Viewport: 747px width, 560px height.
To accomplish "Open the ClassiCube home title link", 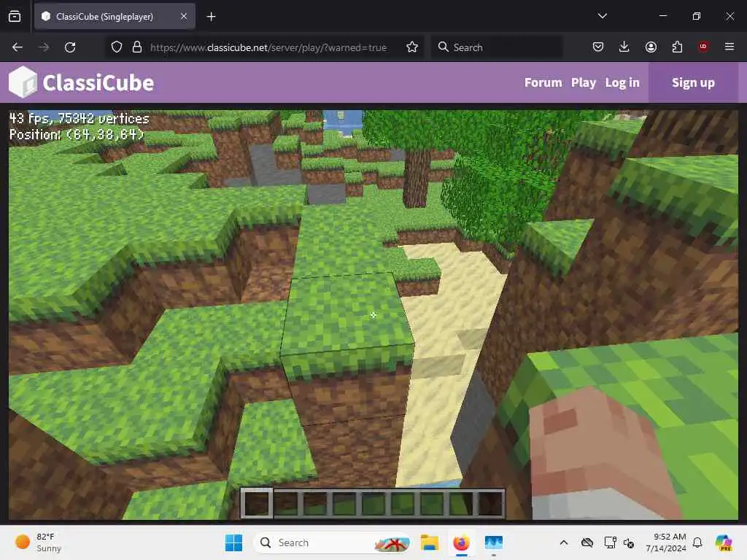I will [98, 83].
